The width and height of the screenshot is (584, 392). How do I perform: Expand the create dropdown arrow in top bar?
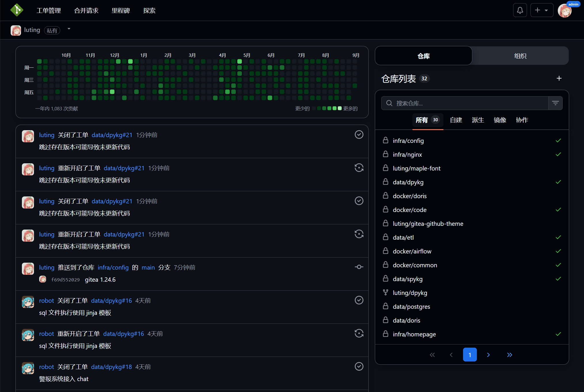click(x=547, y=10)
